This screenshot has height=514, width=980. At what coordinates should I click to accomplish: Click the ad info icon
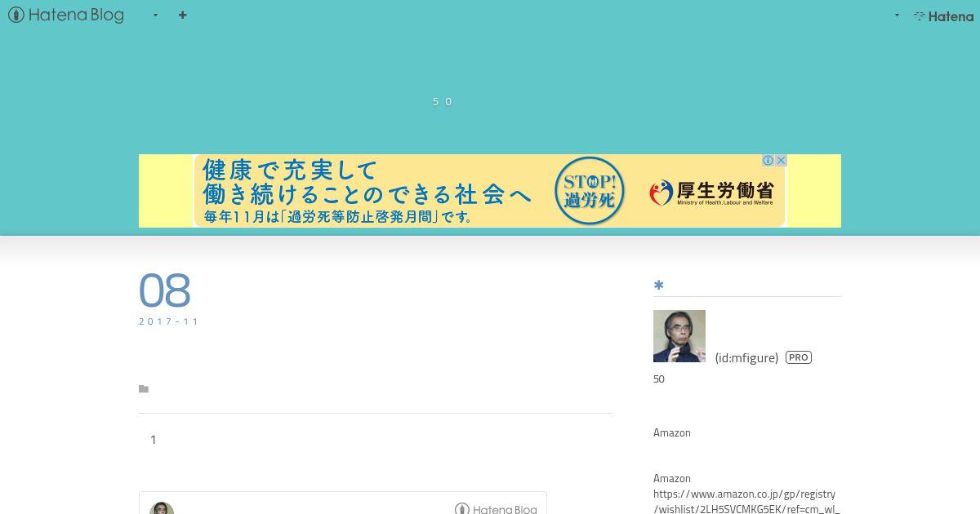click(768, 160)
